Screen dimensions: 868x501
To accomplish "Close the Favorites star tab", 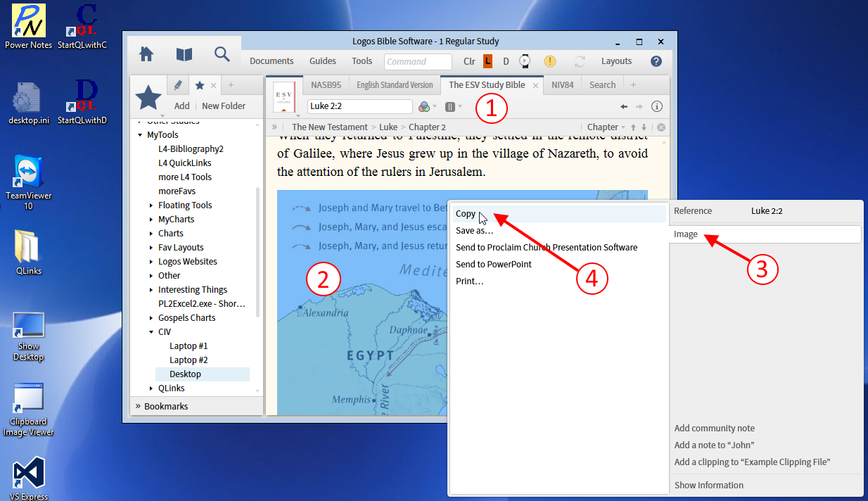I will click(214, 85).
